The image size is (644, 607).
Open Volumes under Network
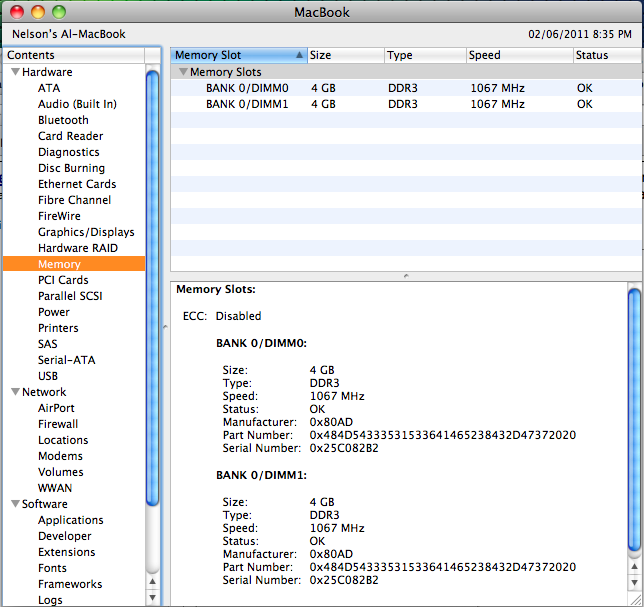pos(61,472)
